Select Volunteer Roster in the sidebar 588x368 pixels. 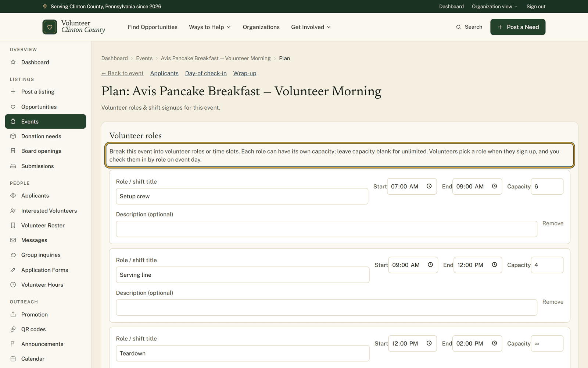coord(46,225)
